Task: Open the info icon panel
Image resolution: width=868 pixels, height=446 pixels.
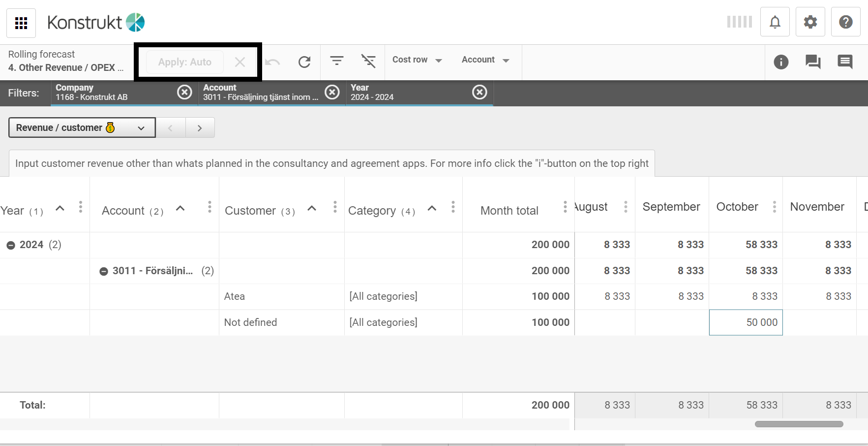Action: [781, 62]
